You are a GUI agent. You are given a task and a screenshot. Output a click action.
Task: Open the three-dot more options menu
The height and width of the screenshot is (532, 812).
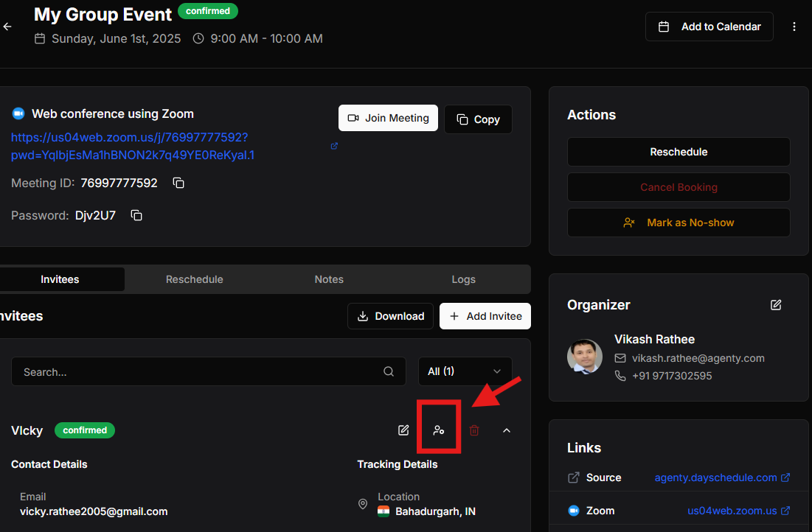coord(794,27)
